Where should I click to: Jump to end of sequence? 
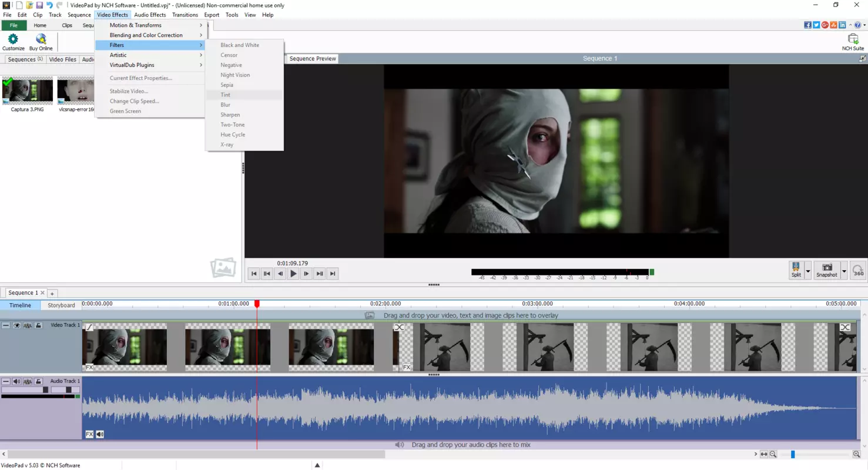point(333,273)
